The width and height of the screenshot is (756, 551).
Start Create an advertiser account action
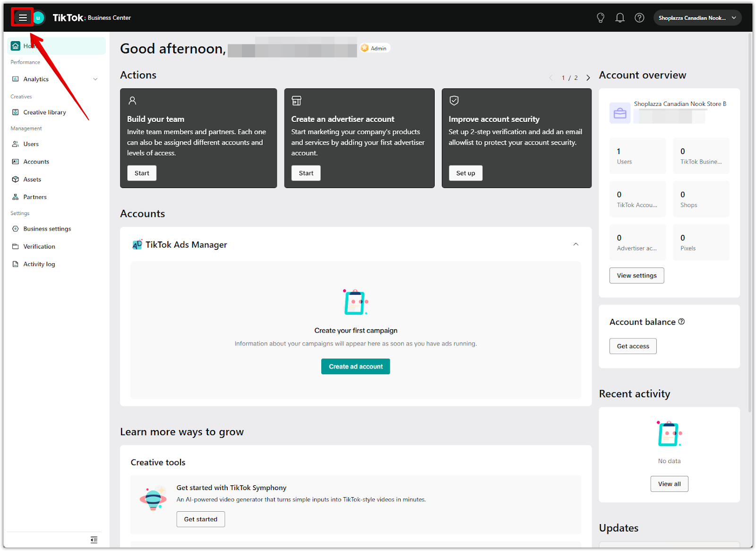306,173
